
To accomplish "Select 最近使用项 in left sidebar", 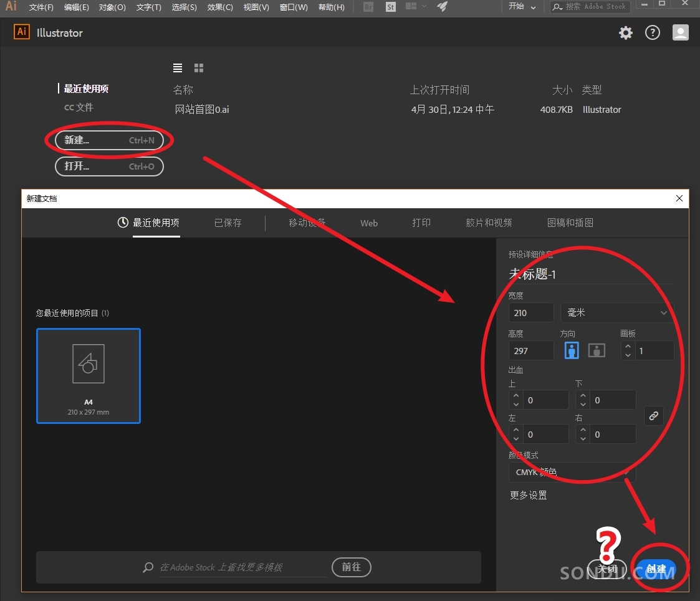I will coord(86,89).
